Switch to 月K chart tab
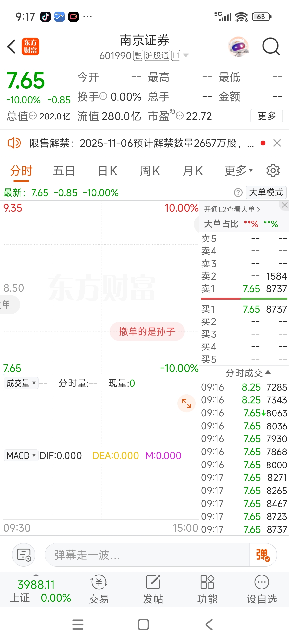The width and height of the screenshot is (289, 644). click(x=193, y=171)
